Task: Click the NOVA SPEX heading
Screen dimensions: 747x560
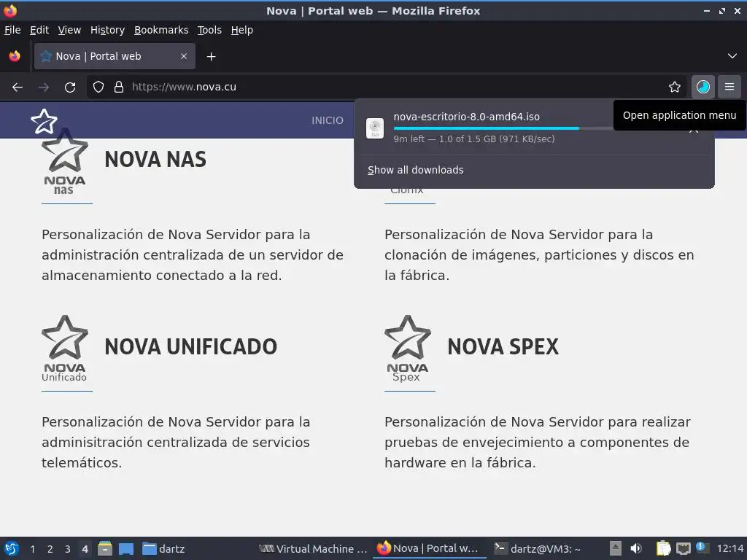Action: (503, 346)
